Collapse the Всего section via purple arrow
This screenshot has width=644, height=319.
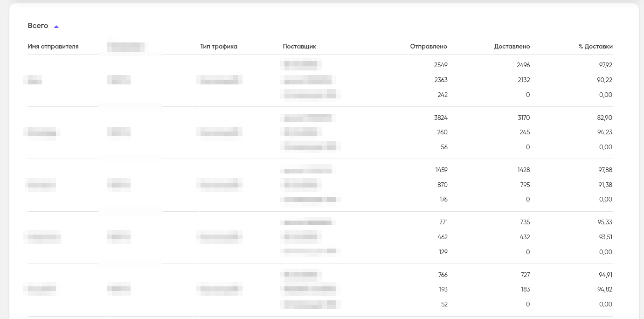pyautogui.click(x=56, y=27)
